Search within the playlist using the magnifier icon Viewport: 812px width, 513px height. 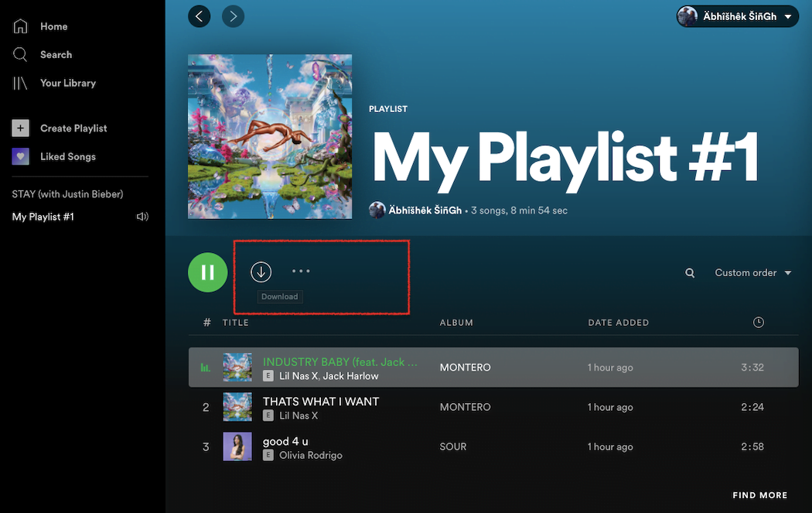(690, 272)
